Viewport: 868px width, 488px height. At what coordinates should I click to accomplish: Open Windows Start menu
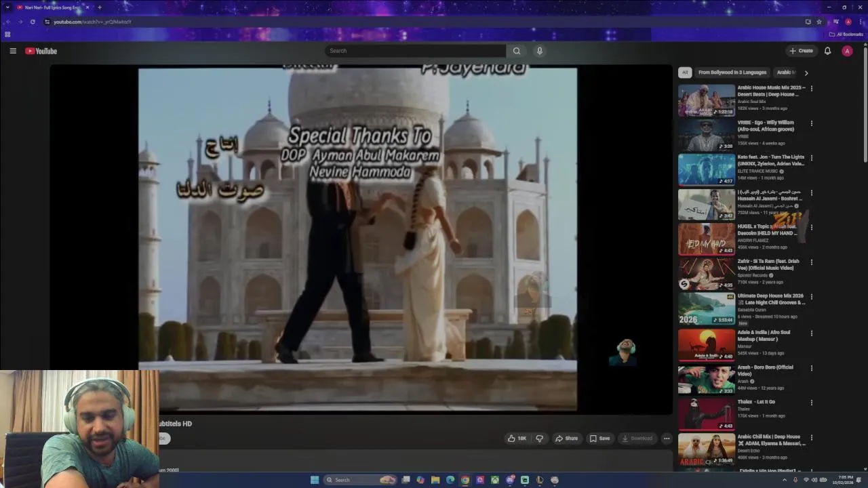click(315, 480)
